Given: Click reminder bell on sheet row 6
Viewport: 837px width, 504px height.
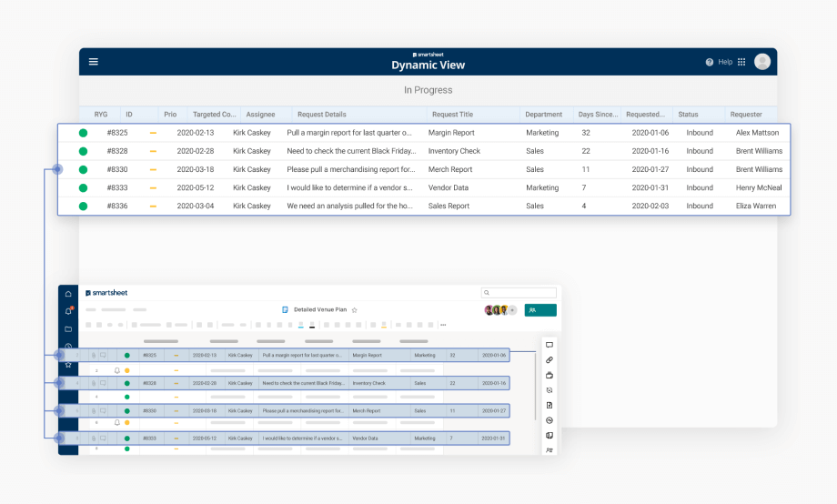Looking at the screenshot, I should point(116,422).
